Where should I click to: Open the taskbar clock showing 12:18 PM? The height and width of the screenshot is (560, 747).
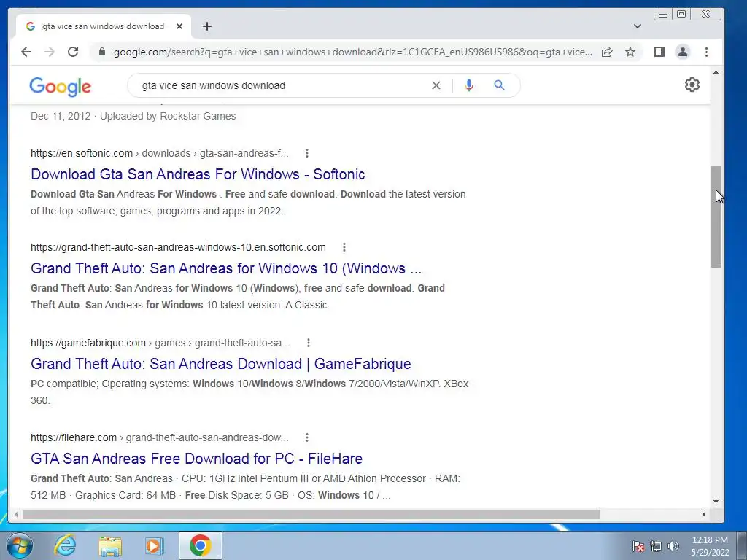[x=710, y=545]
